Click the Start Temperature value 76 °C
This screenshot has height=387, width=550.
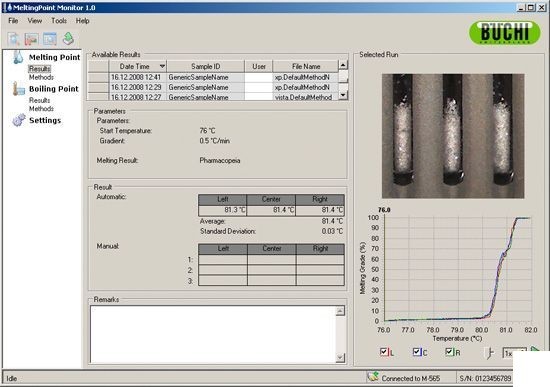pyautogui.click(x=207, y=131)
